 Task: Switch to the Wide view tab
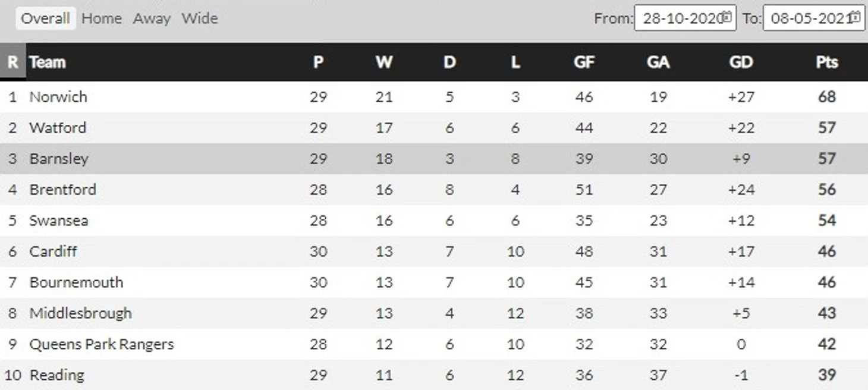point(200,18)
